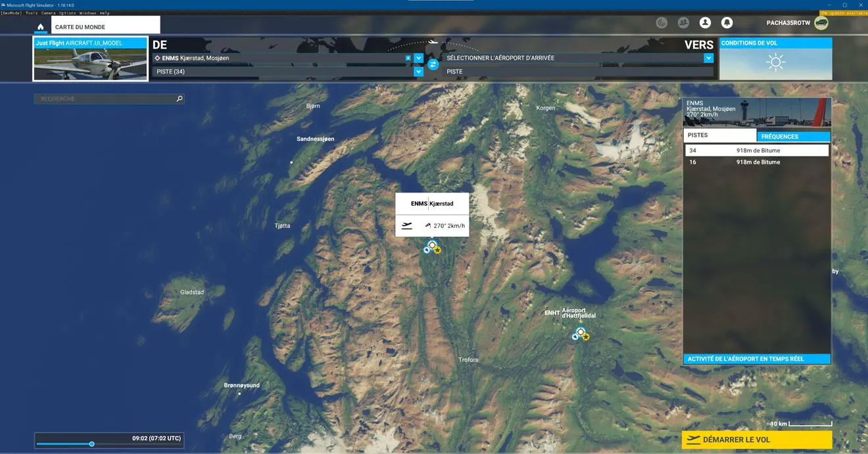Select runway 16 row in list
The height and width of the screenshot is (454, 868).
(757, 162)
